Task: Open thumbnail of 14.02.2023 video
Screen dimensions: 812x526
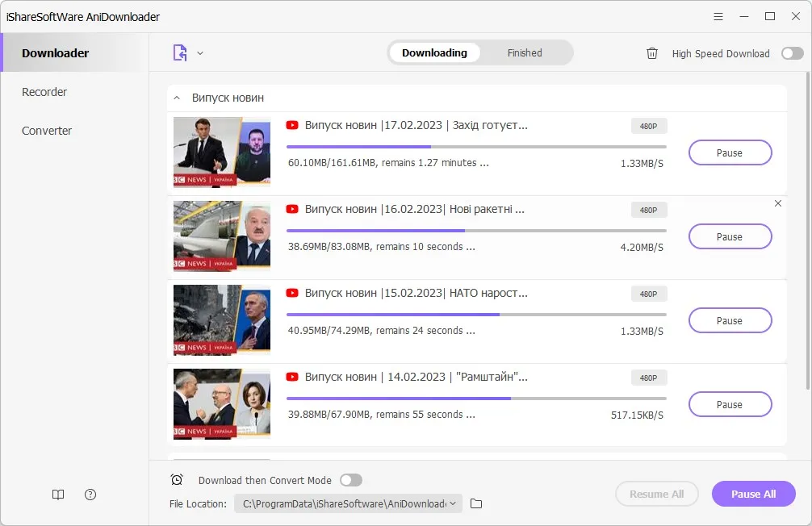Action: [x=222, y=404]
